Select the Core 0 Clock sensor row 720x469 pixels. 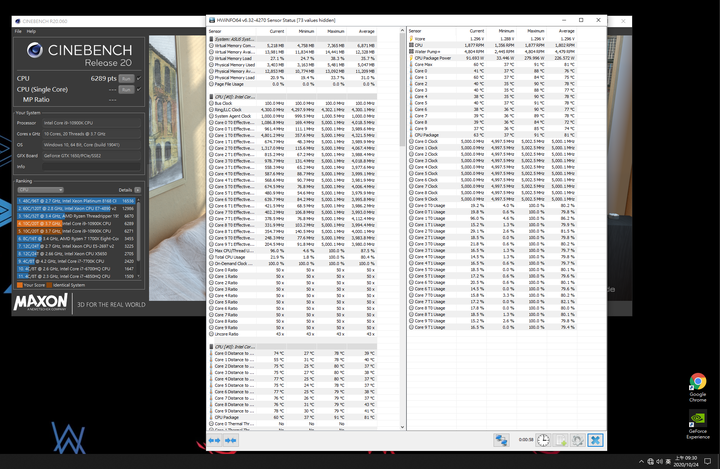[492, 141]
